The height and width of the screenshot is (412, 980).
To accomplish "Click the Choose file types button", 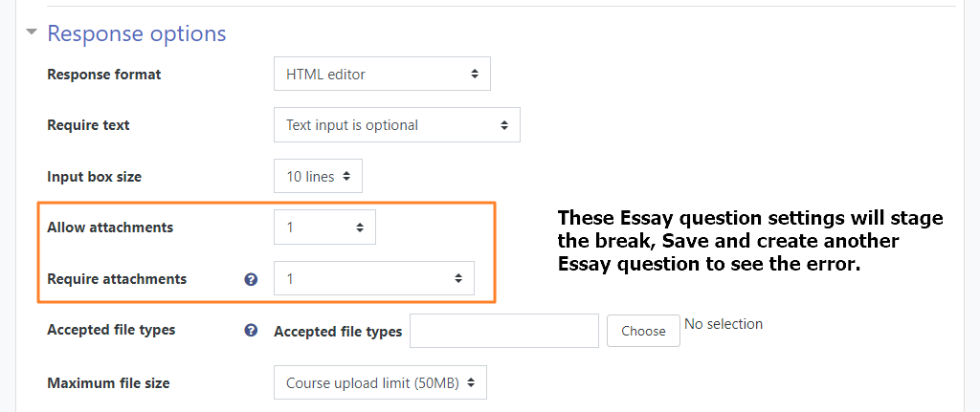I will coord(643,331).
